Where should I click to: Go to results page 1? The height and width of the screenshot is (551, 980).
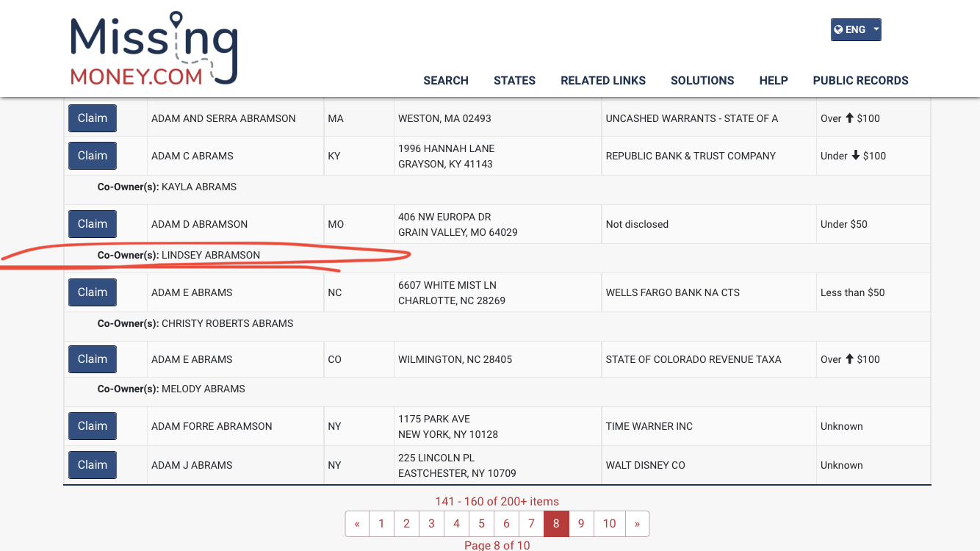click(x=381, y=524)
